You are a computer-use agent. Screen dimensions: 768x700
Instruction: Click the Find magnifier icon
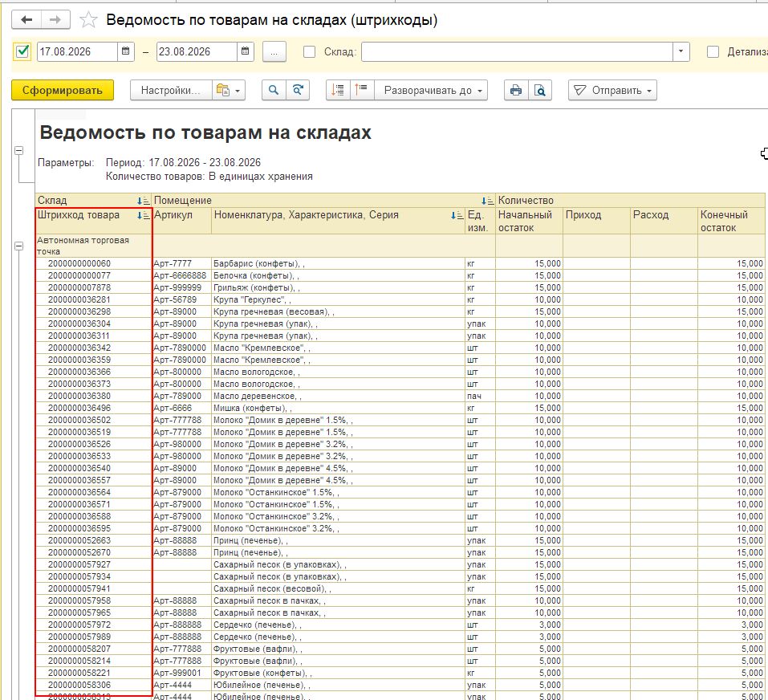click(274, 90)
